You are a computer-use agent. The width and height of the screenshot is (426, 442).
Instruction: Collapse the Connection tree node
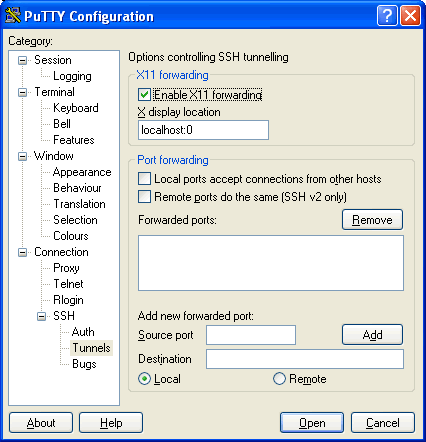[22, 252]
